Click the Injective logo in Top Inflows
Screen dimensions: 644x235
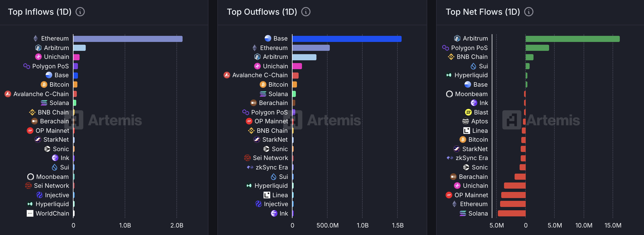[40, 195]
